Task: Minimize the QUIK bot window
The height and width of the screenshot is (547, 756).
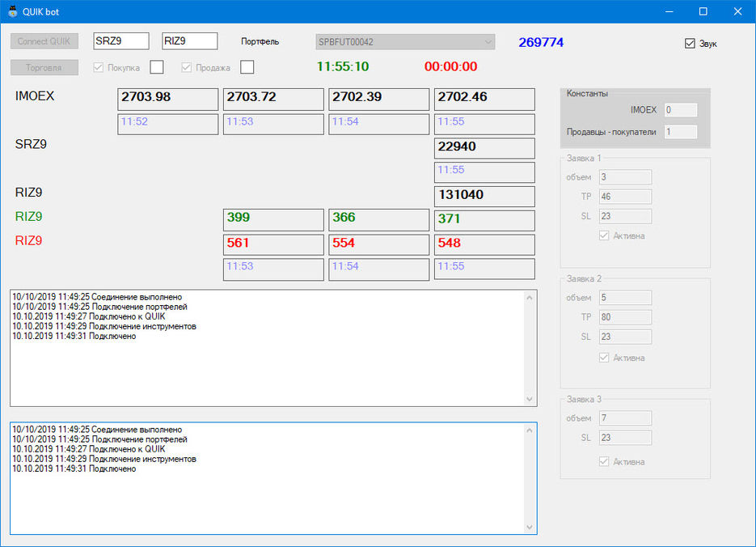Action: click(x=669, y=11)
